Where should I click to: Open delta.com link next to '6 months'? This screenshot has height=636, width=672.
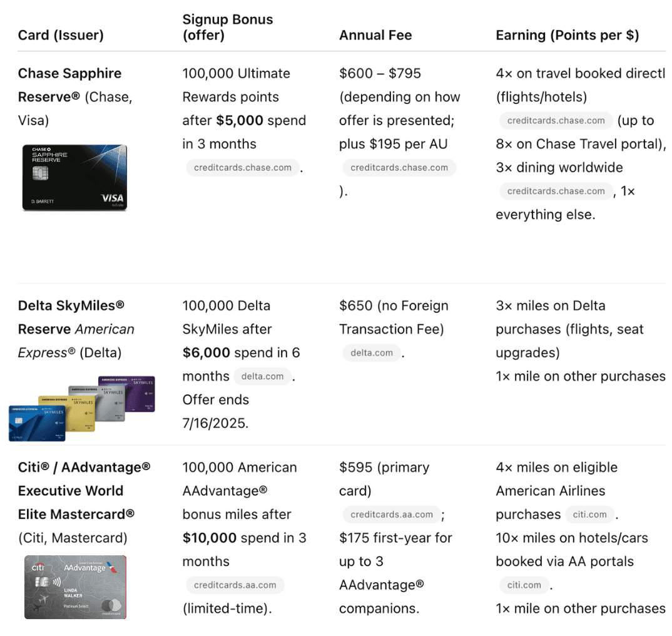[x=262, y=376]
